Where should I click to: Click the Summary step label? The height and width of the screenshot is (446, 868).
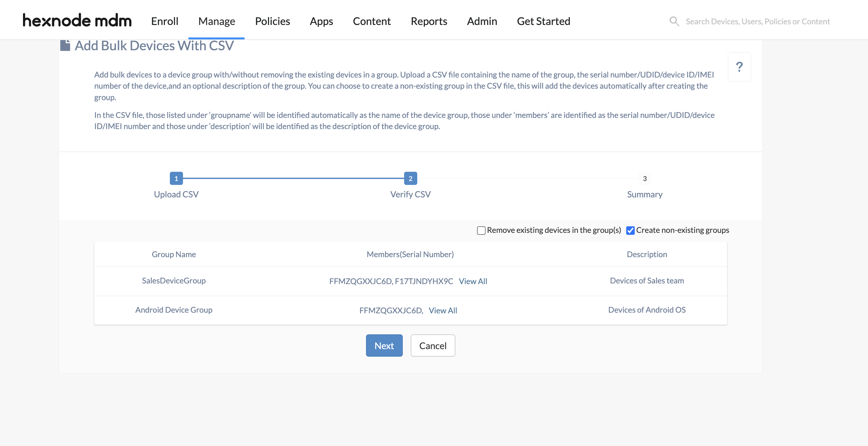coord(645,194)
